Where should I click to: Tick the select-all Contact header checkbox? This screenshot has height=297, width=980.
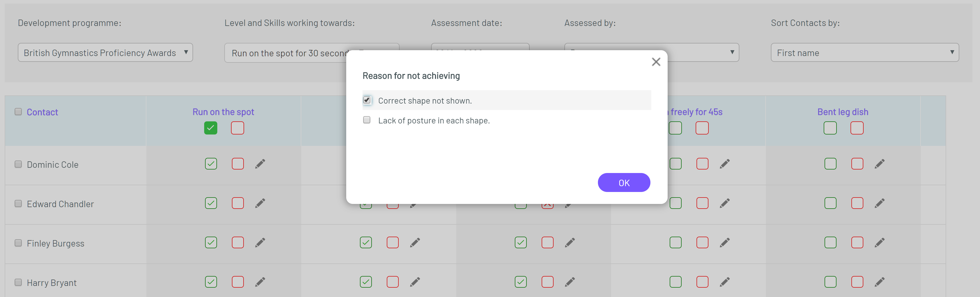point(18,111)
